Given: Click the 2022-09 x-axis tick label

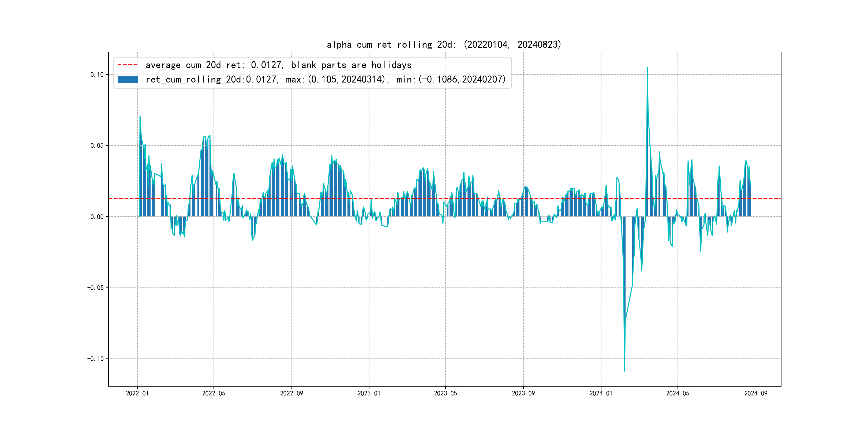Looking at the screenshot, I should (291, 393).
